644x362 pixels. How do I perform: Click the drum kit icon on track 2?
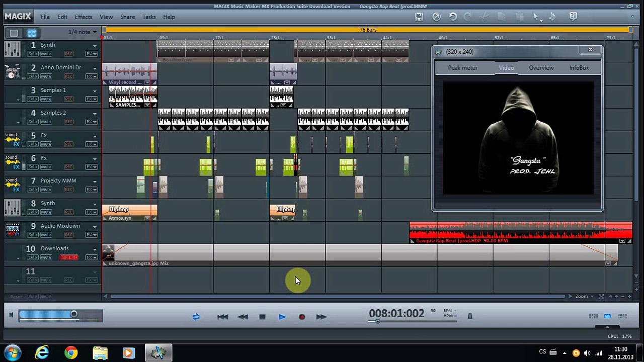point(13,72)
